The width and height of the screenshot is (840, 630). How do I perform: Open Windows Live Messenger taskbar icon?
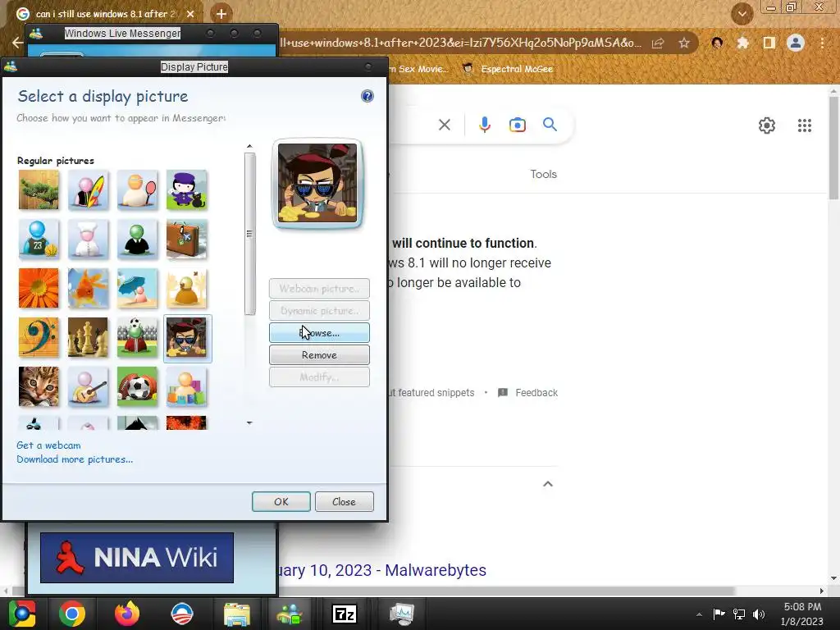tap(290, 614)
